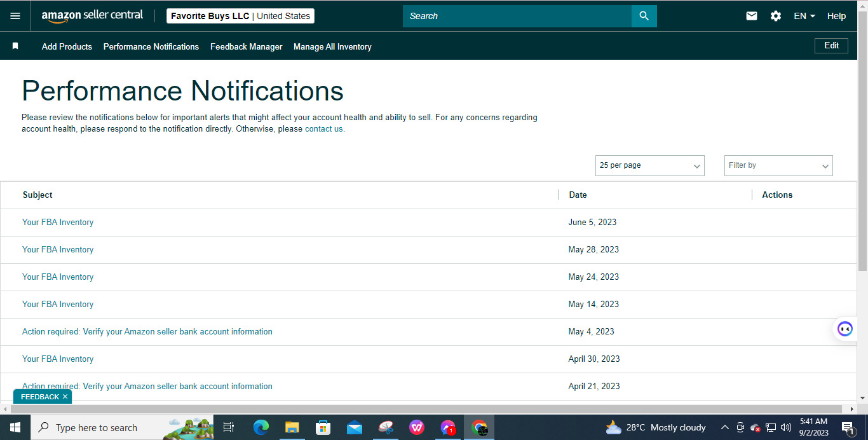
Task: Click into the Search input field
Action: point(517,16)
